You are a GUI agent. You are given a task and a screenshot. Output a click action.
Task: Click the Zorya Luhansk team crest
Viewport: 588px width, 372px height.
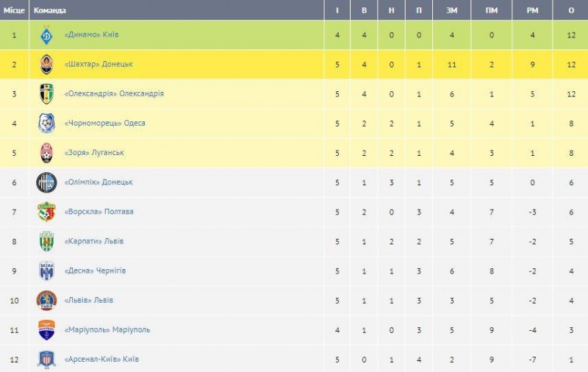46,153
